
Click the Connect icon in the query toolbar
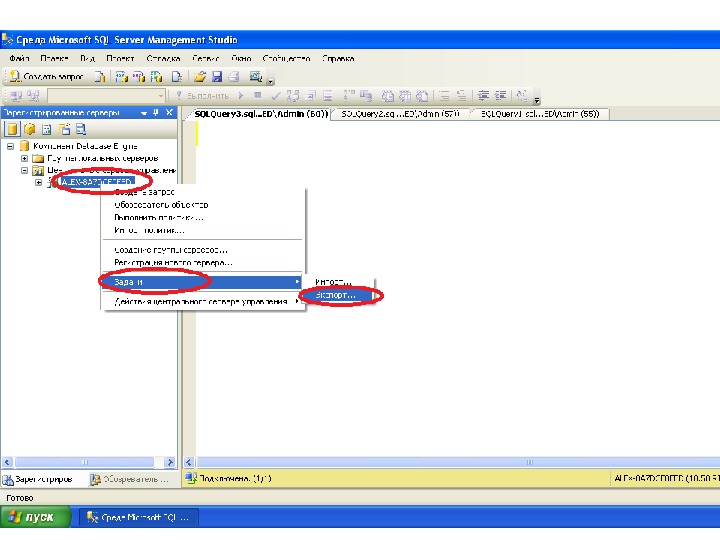point(16,96)
